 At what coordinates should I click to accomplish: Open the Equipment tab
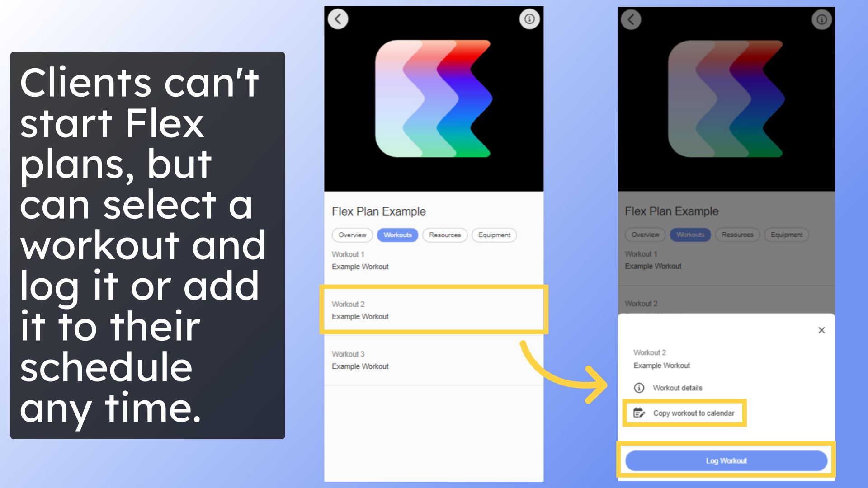coord(494,235)
